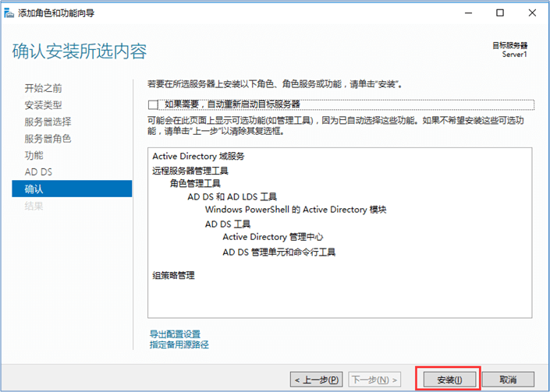Go back with the 上一步(P) button
This screenshot has width=550, height=392.
(317, 380)
